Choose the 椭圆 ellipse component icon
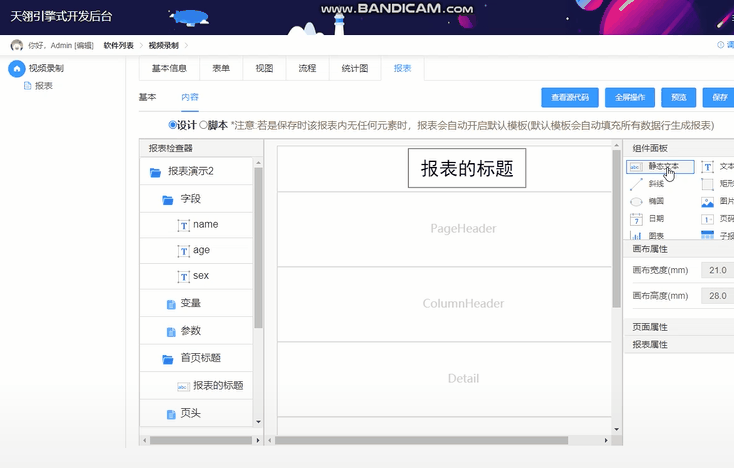Image resolution: width=734 pixels, height=468 pixels. coord(637,201)
